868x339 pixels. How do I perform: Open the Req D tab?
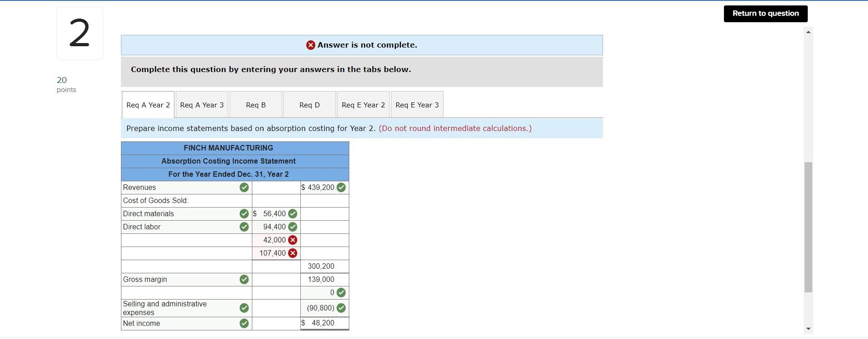309,105
